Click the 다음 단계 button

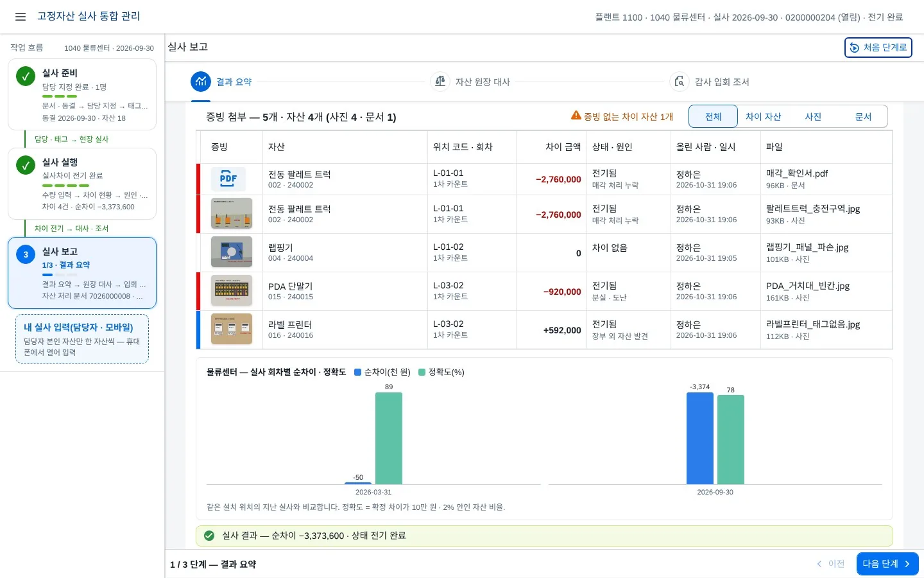pos(887,564)
